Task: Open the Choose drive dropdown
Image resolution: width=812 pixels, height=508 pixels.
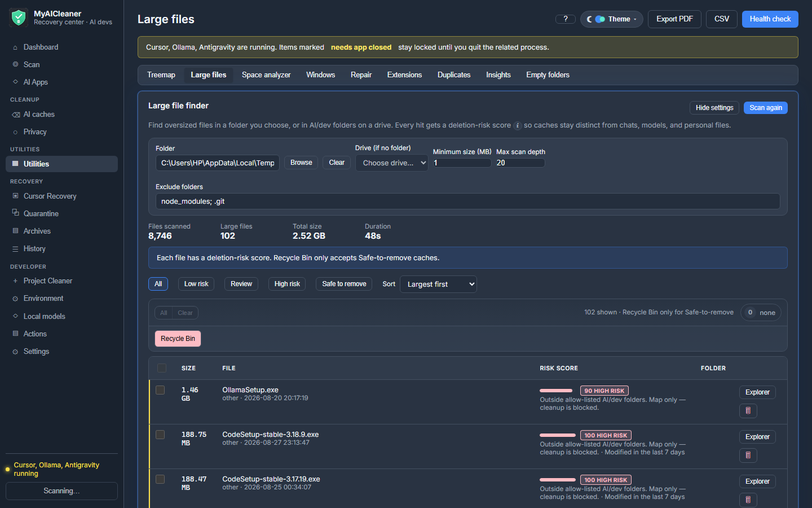Action: (392, 163)
